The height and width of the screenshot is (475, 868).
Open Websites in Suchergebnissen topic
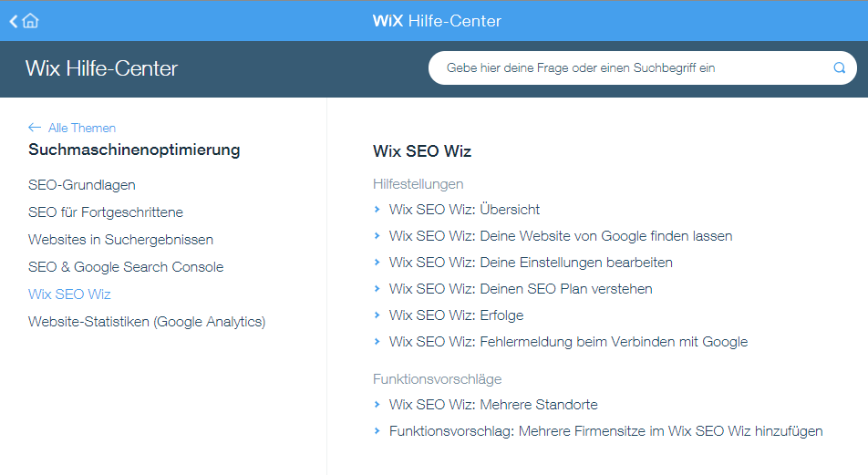[120, 240]
